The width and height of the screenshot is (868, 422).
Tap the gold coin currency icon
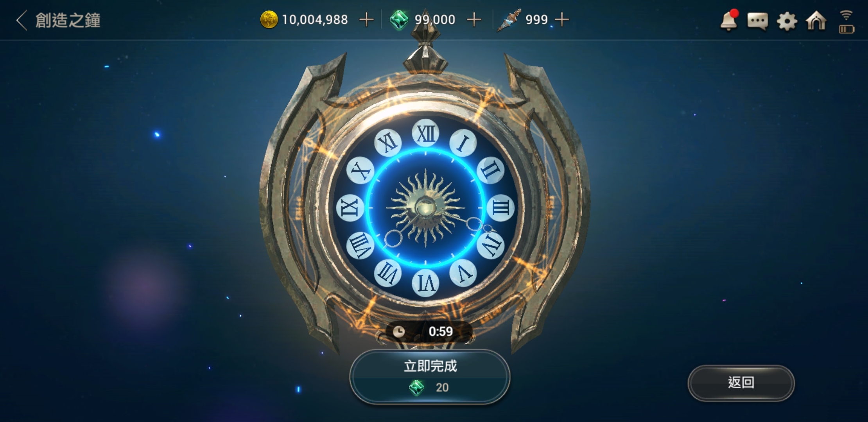click(x=269, y=20)
